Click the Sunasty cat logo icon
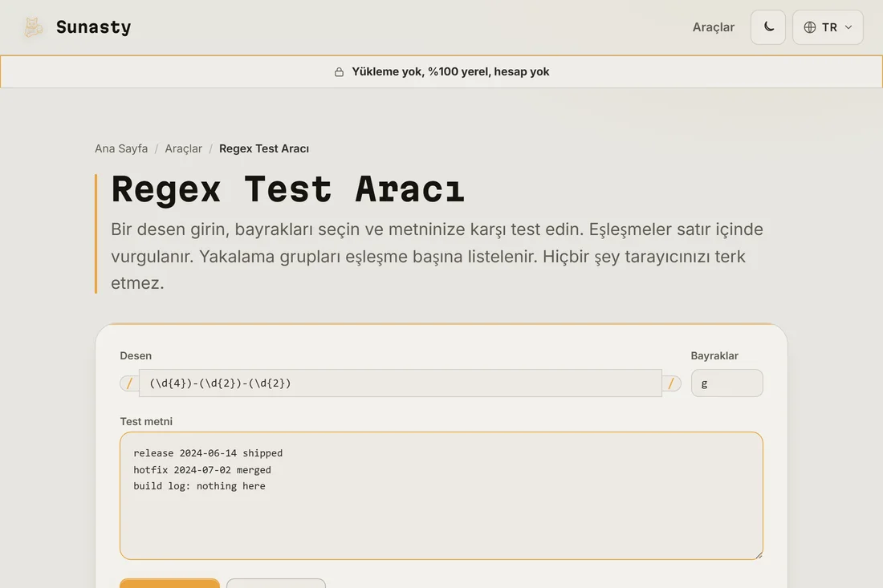The width and height of the screenshot is (883, 588). coord(33,27)
